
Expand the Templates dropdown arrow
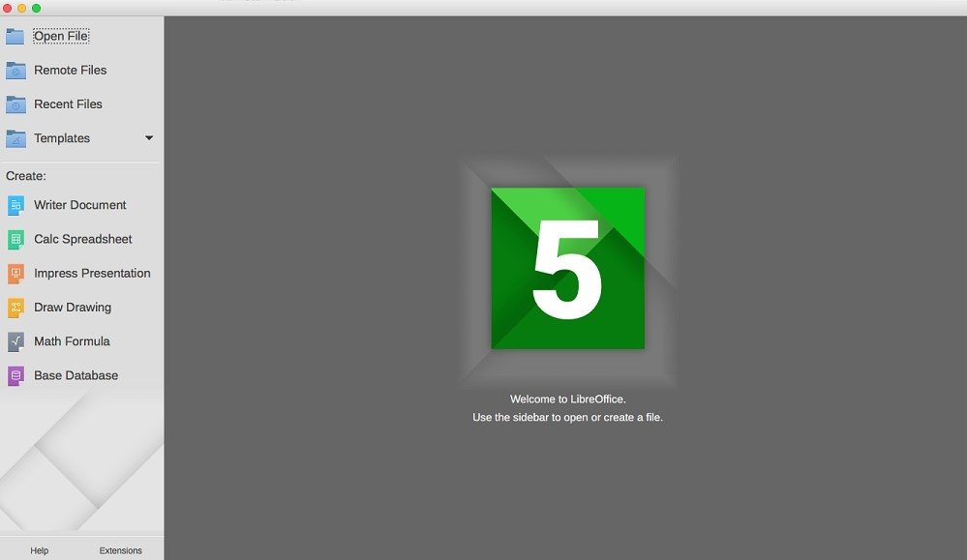[x=149, y=138]
